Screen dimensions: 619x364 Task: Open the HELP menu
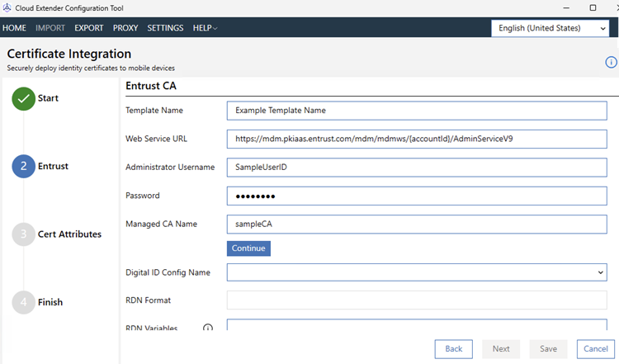point(205,28)
